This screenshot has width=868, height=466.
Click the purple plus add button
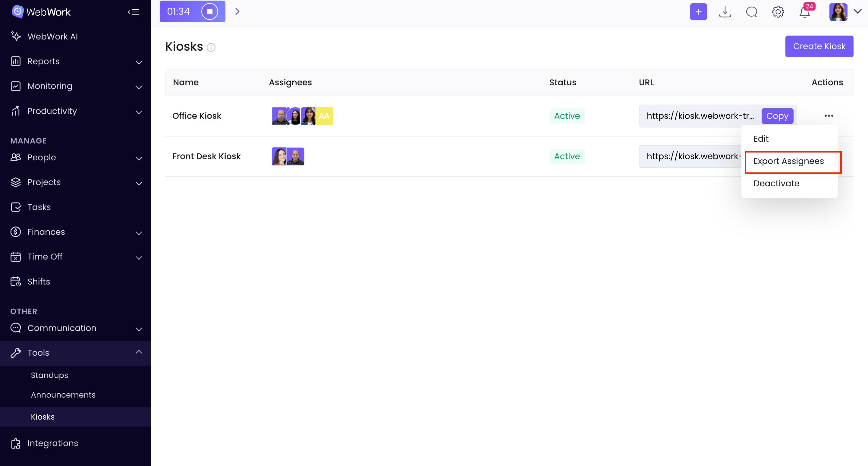click(698, 12)
